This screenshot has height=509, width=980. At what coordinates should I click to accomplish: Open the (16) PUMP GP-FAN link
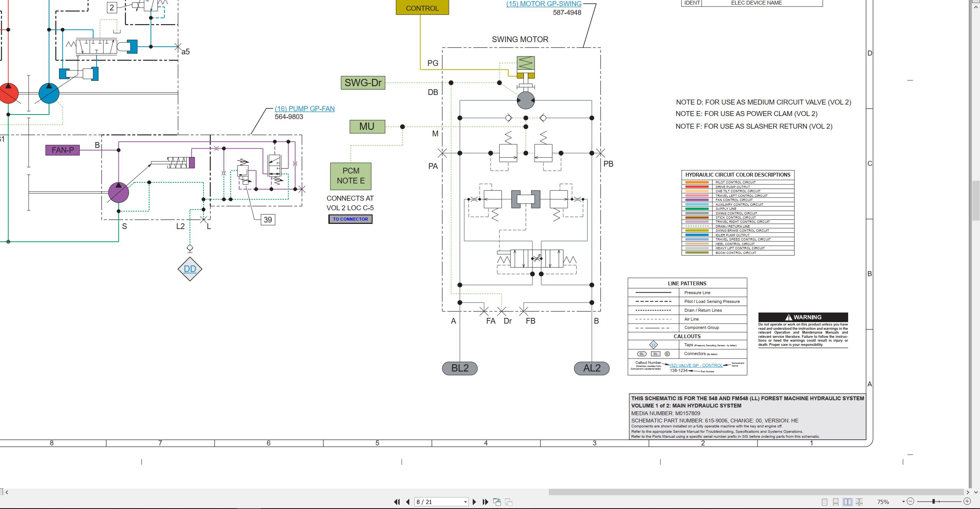[x=305, y=109]
